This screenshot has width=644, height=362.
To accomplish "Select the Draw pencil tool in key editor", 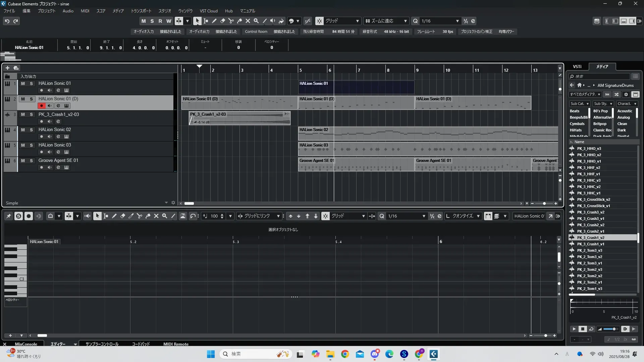I will click(x=114, y=216).
